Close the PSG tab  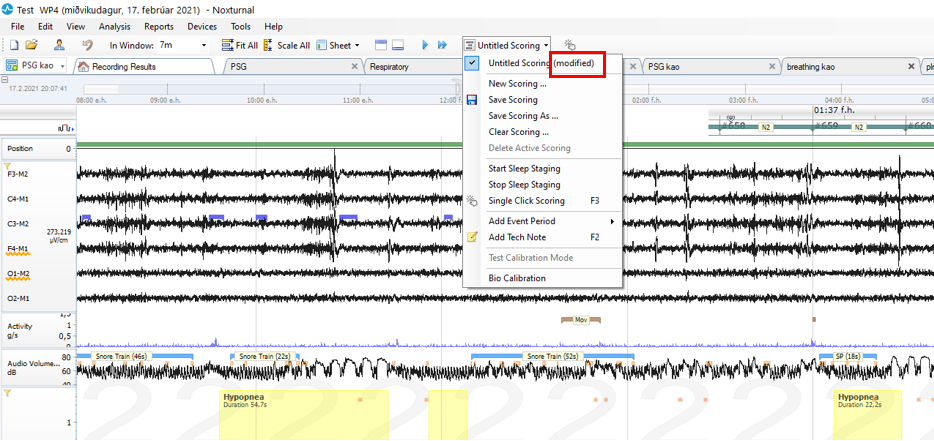point(355,67)
